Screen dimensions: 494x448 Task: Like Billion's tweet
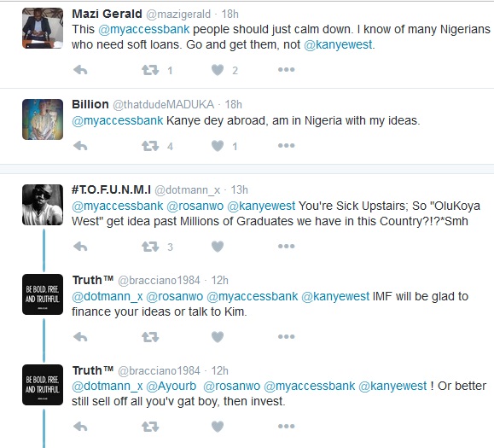point(218,146)
